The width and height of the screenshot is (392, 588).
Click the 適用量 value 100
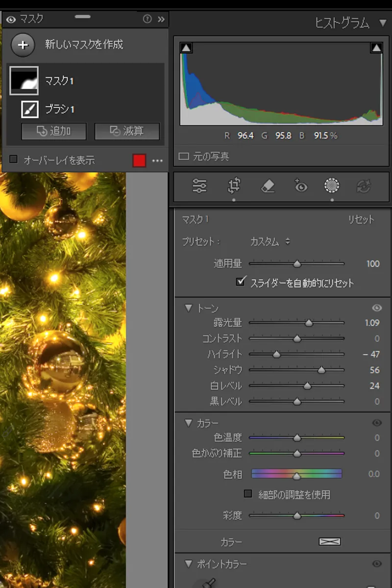click(373, 264)
